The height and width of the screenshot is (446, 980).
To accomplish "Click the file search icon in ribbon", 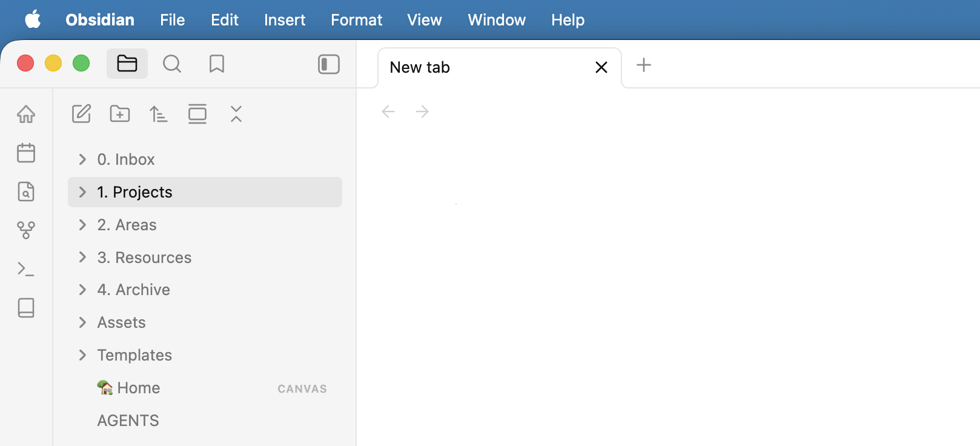I will (26, 191).
